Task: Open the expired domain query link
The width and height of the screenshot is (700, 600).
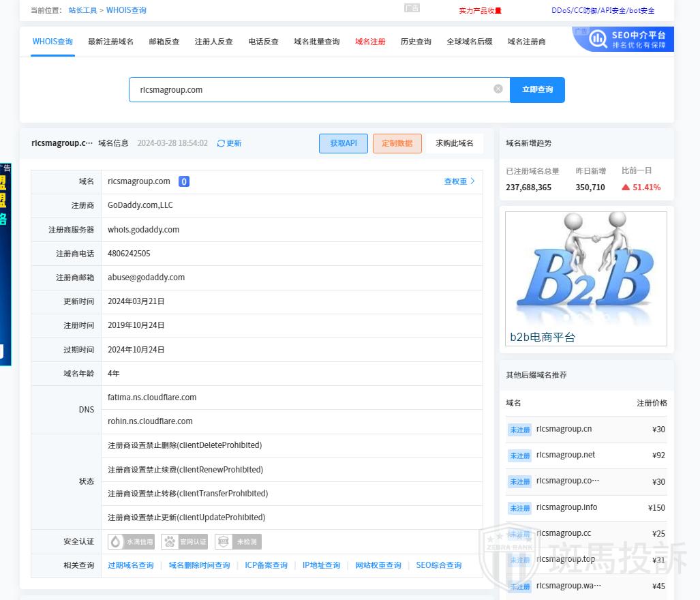Action: click(131, 565)
